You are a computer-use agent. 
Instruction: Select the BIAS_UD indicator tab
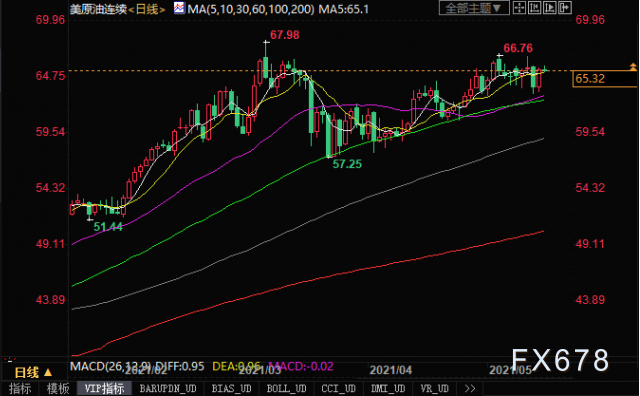tap(231, 389)
